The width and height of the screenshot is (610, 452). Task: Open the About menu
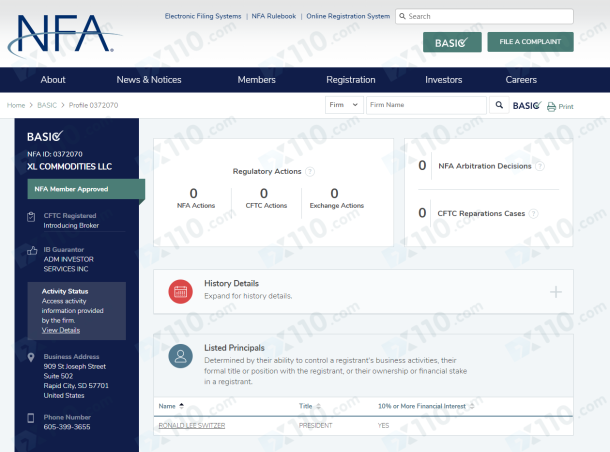tap(53, 80)
